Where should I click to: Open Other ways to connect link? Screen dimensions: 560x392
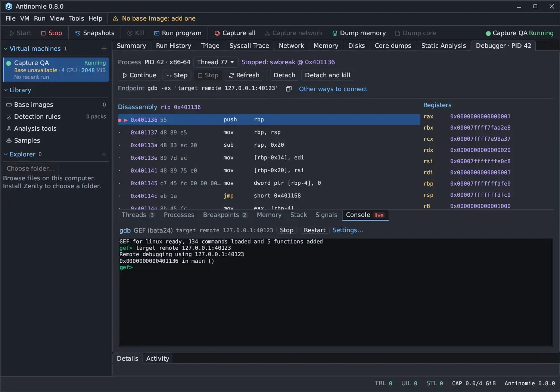(333, 89)
